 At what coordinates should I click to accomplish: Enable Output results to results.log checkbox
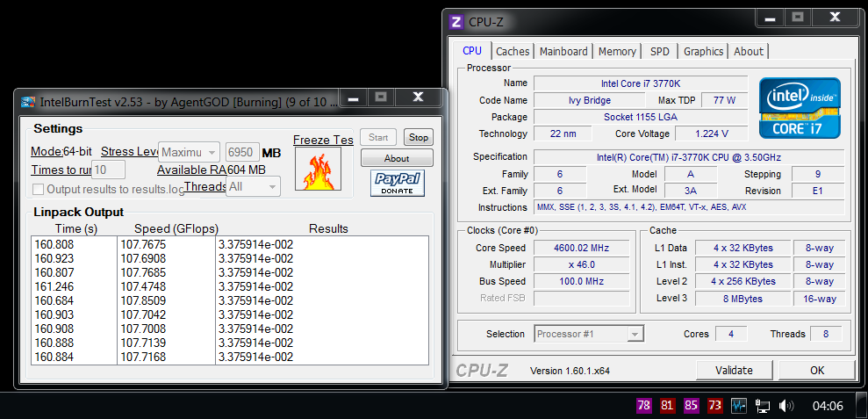(x=39, y=189)
